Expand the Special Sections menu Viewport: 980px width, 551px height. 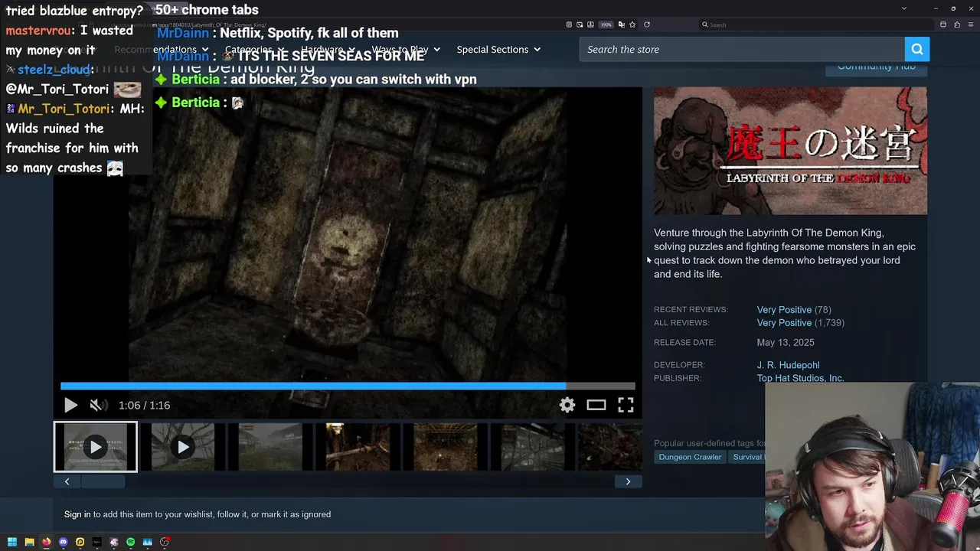point(498,49)
